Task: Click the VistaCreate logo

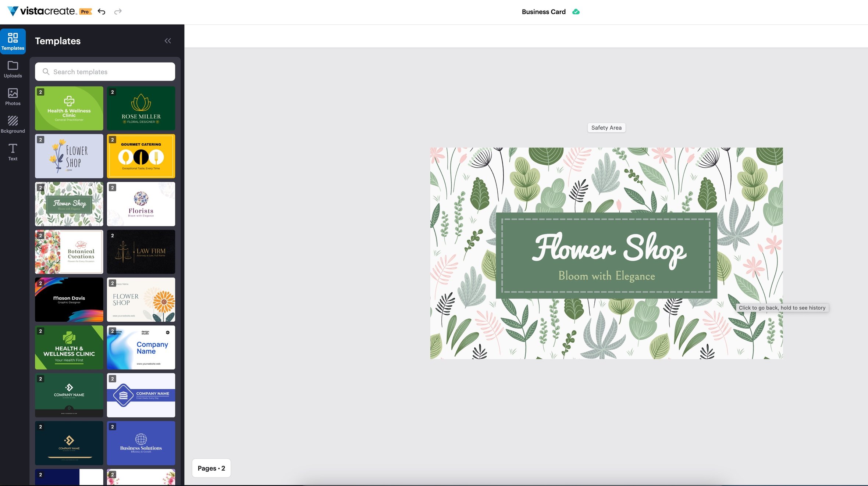Action: tap(42, 11)
